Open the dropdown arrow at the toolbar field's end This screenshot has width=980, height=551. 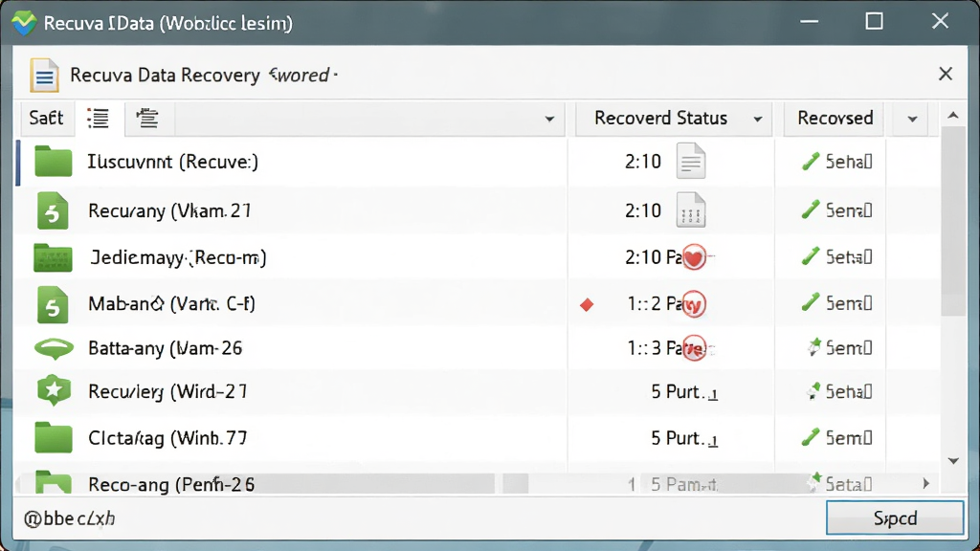(549, 119)
